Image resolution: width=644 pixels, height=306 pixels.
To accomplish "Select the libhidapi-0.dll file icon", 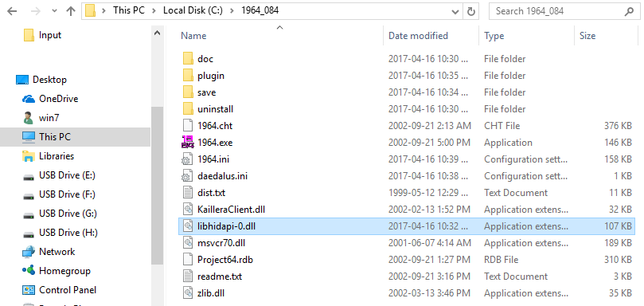I will (x=188, y=226).
